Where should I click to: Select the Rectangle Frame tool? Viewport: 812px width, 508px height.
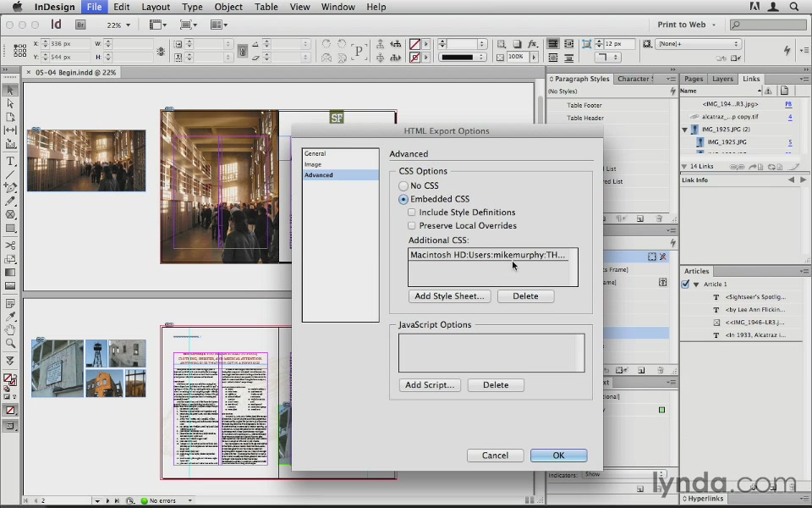pyautogui.click(x=10, y=214)
